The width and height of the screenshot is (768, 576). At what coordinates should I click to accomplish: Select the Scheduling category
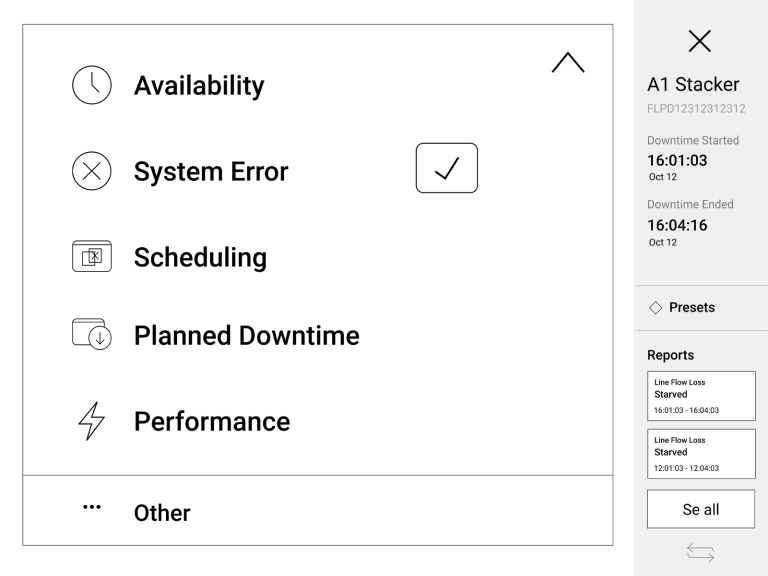click(201, 258)
